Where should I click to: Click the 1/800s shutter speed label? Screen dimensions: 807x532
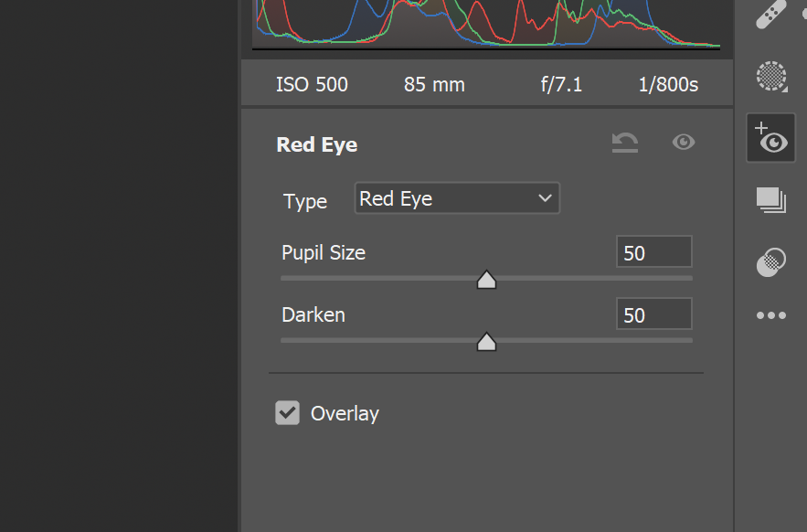[667, 84]
